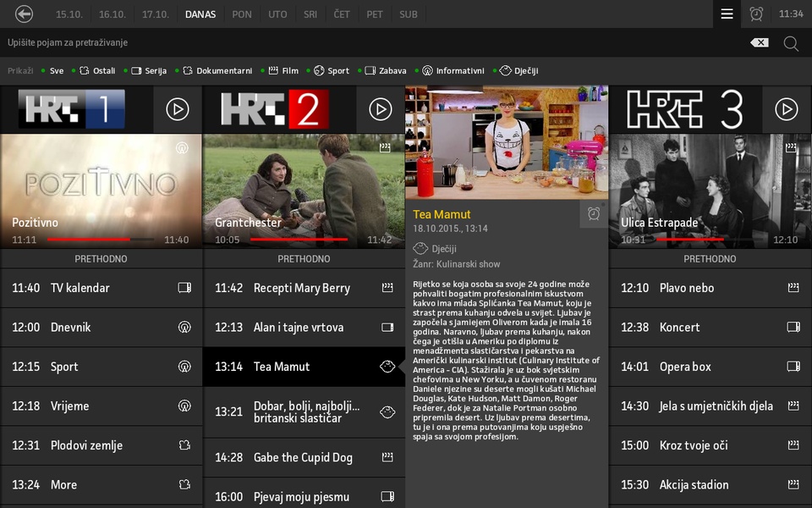The width and height of the screenshot is (812, 508).
Task: Set reminder for Tea Mamut
Action: [x=594, y=213]
